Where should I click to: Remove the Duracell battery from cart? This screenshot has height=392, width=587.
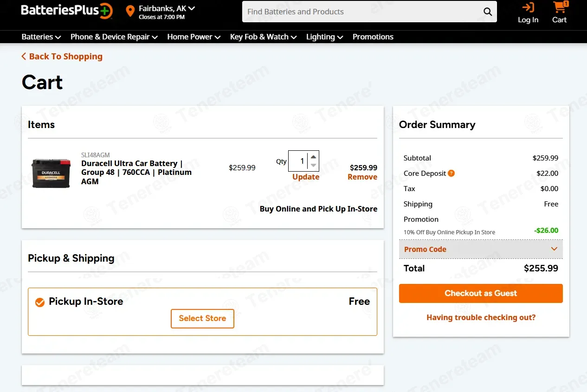pyautogui.click(x=362, y=177)
